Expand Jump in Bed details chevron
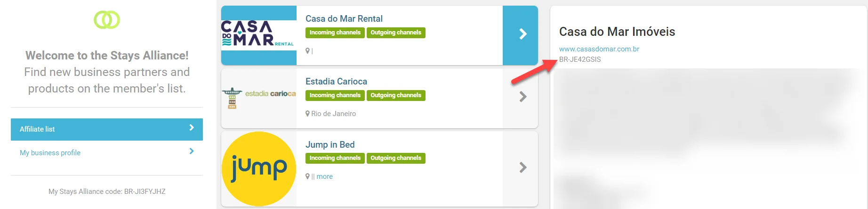The width and height of the screenshot is (868, 209). tap(522, 167)
